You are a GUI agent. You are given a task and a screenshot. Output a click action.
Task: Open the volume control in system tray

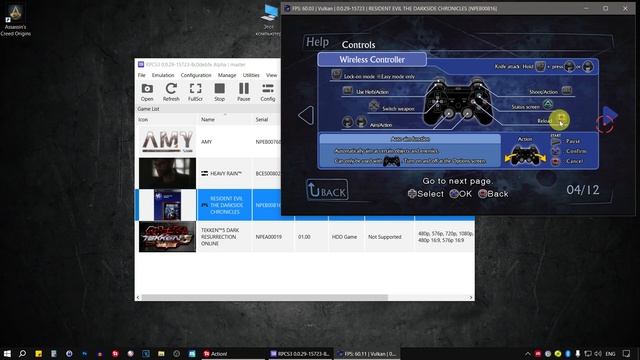pyautogui.click(x=598, y=354)
